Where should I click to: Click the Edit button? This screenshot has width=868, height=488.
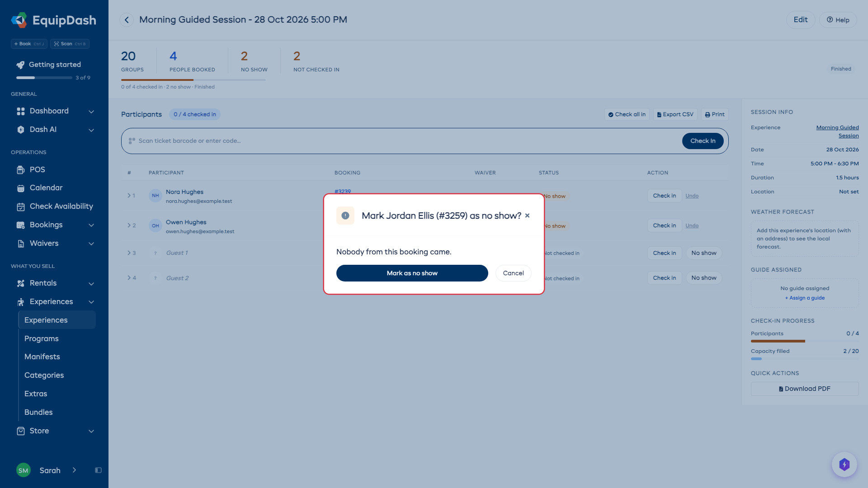tap(801, 20)
